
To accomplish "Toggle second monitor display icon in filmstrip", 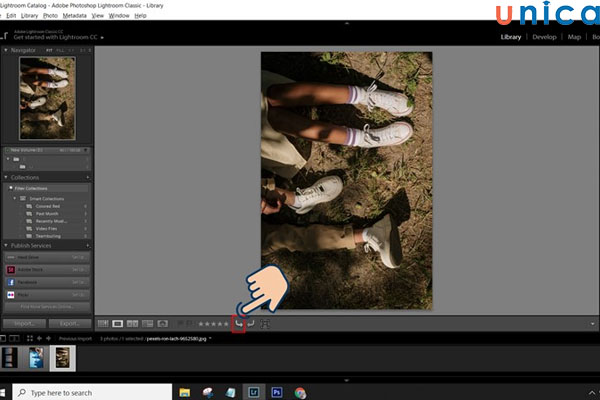I will [x=14, y=338].
